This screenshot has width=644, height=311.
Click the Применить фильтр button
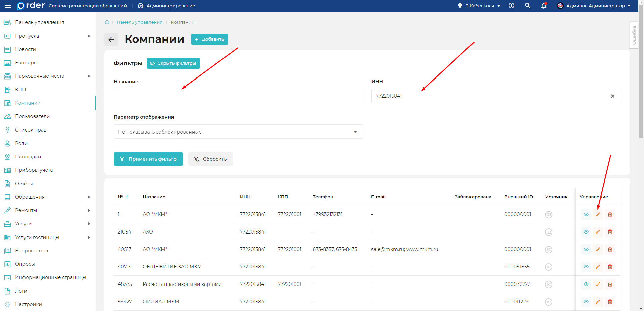[x=148, y=159]
